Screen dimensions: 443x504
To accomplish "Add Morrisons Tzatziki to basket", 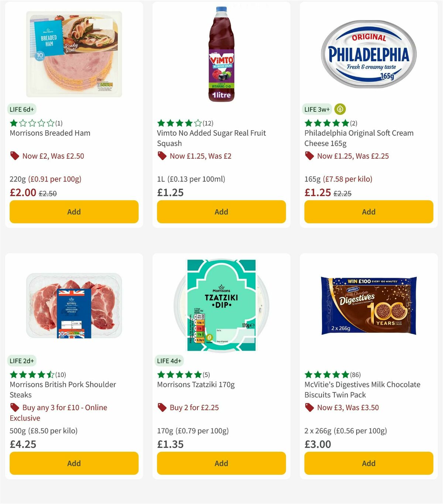I will point(221,463).
